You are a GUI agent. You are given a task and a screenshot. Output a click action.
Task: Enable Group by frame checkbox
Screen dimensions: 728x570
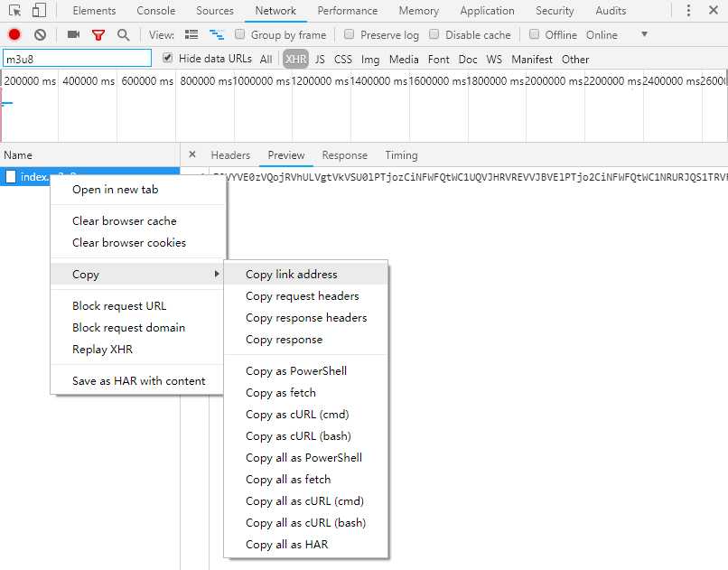point(239,34)
